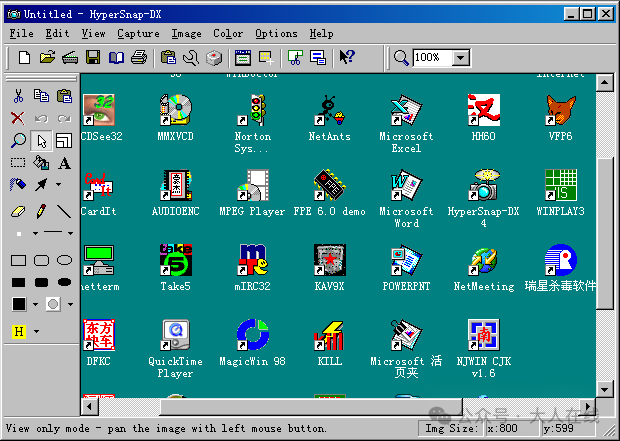Select the dashed rectangle selection tool
The height and width of the screenshot is (441, 620).
(18, 163)
